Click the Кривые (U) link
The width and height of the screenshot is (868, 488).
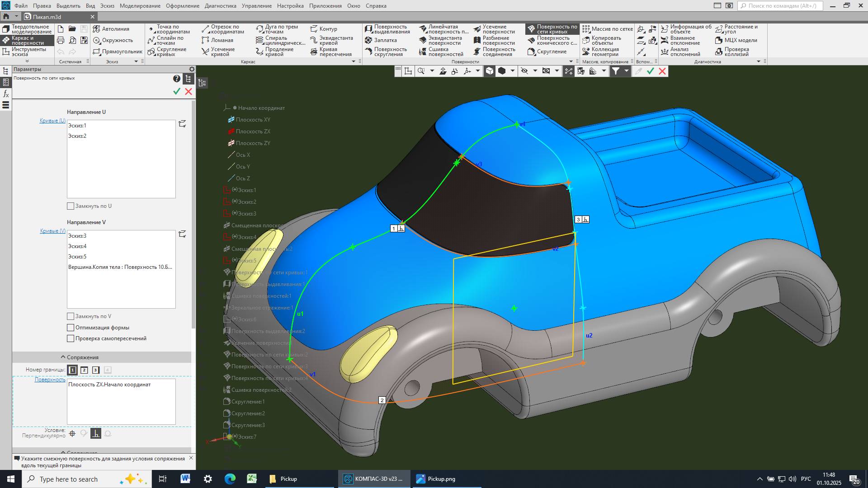click(52, 121)
